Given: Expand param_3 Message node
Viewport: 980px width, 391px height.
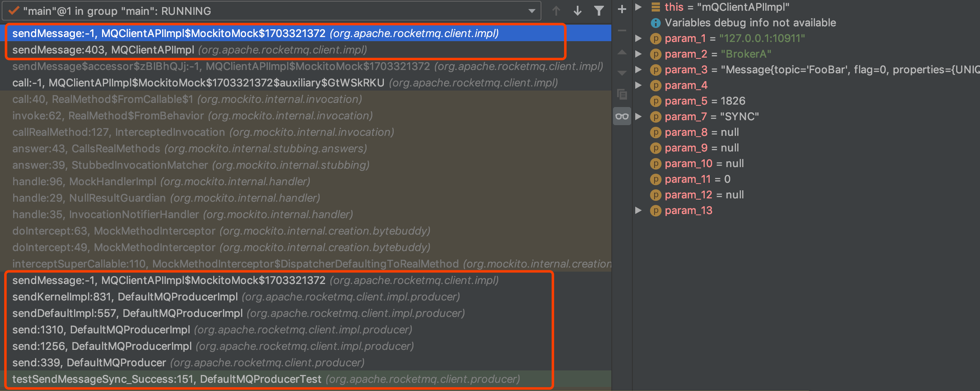Looking at the screenshot, I should coord(639,70).
